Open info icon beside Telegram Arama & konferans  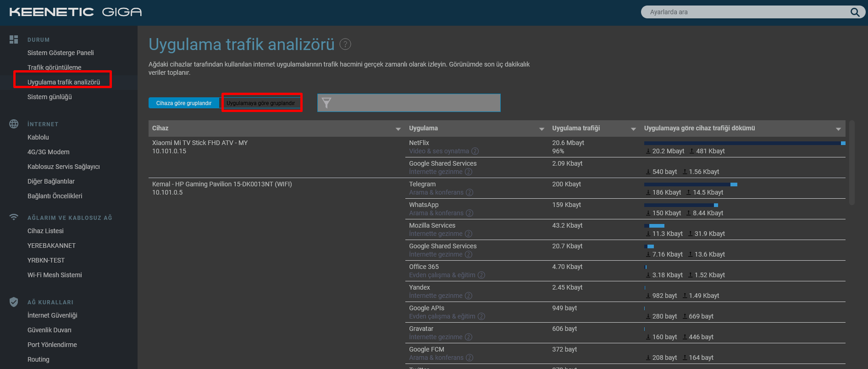(470, 192)
